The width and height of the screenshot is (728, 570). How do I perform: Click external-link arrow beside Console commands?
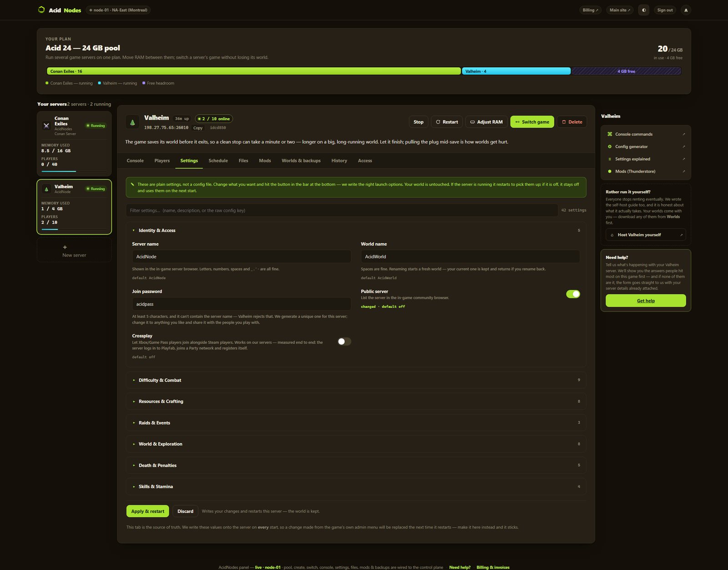click(683, 134)
